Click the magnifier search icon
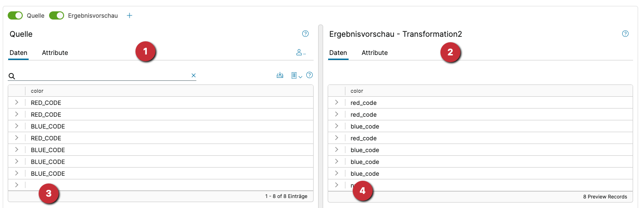The height and width of the screenshot is (208, 644). click(x=12, y=76)
